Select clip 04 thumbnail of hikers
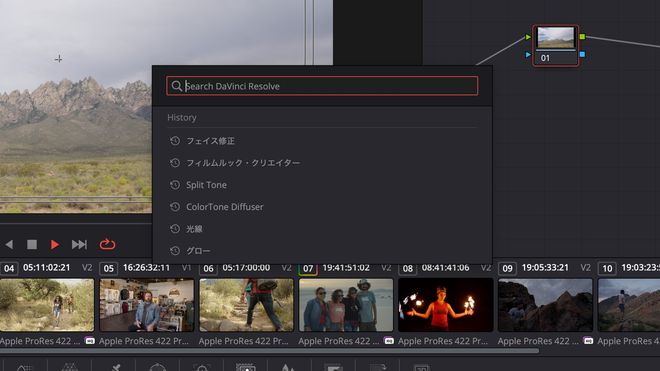The height and width of the screenshot is (371, 660). 47,305
